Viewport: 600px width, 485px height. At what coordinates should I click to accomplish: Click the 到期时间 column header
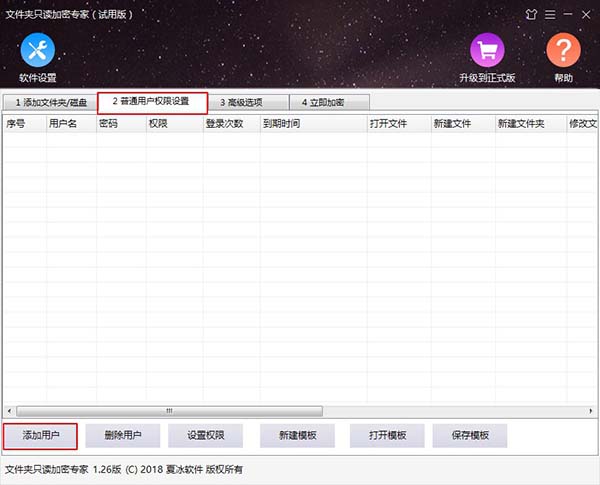coord(314,124)
